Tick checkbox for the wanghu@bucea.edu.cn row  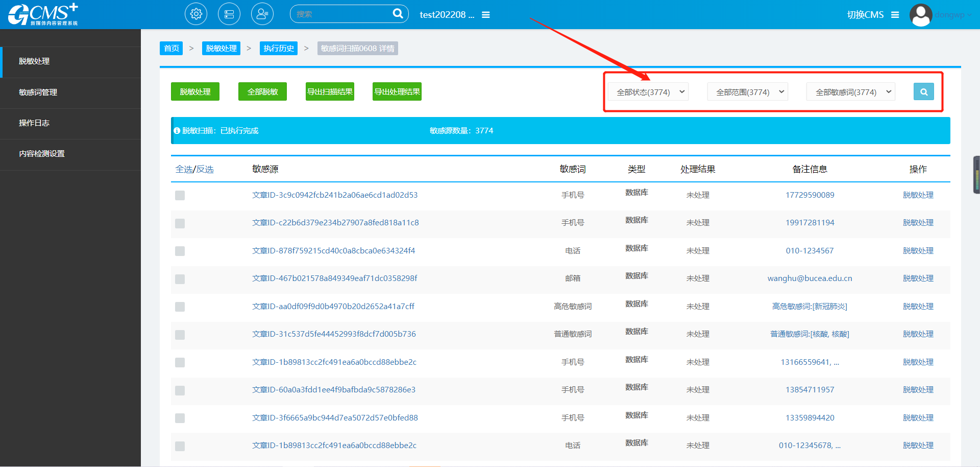click(x=180, y=279)
